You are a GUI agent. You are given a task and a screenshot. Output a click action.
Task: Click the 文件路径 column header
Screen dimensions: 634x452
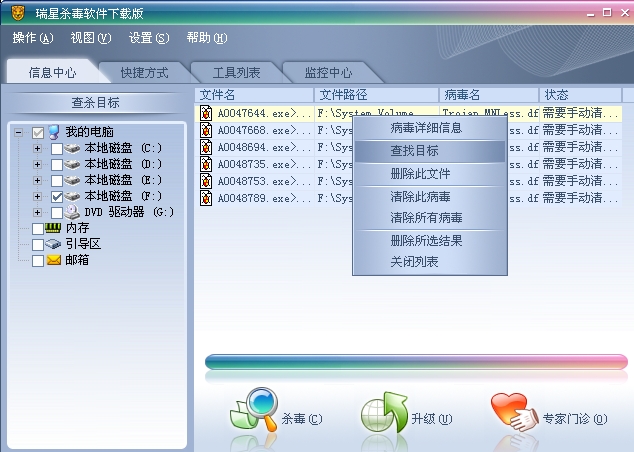tap(376, 95)
